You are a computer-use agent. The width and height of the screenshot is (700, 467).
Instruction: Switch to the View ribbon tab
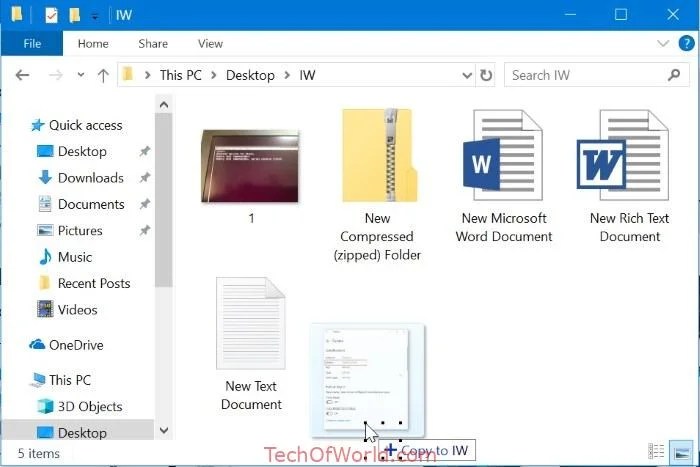tap(210, 44)
